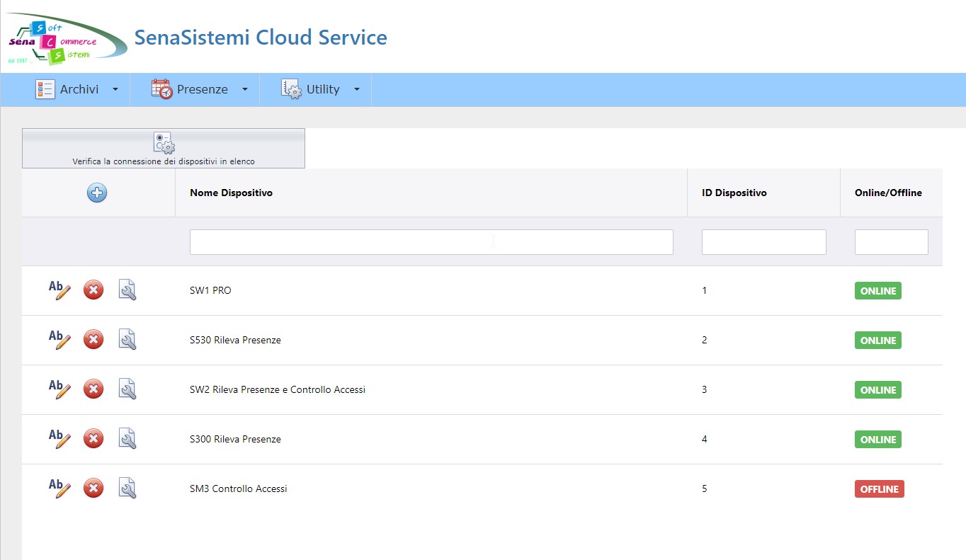
Task: Click the Sena Soft Commerce logo
Action: 67,39
